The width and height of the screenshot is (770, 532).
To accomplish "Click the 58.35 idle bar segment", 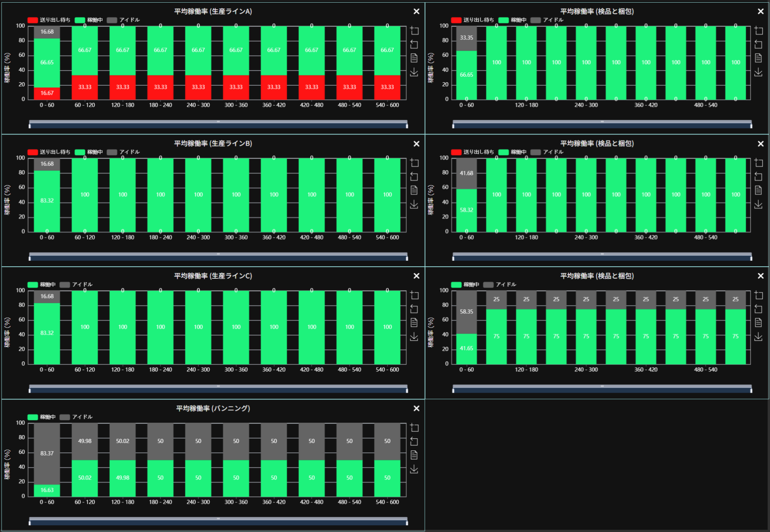I will [x=466, y=312].
